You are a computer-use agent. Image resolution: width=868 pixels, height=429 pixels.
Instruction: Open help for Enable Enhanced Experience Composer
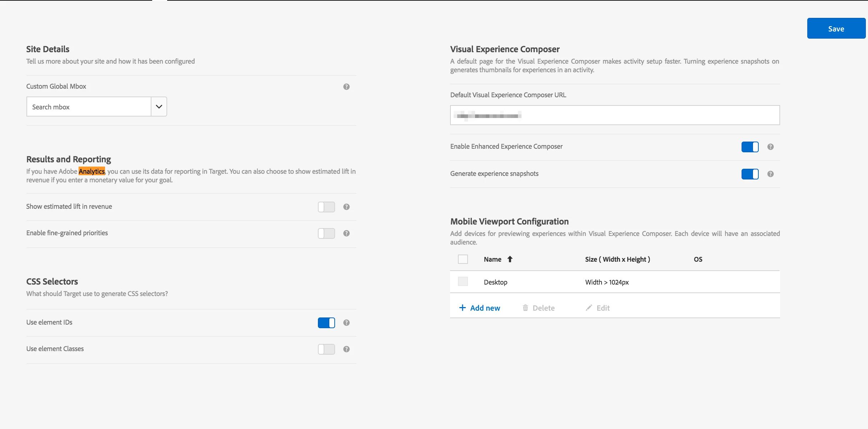click(770, 147)
